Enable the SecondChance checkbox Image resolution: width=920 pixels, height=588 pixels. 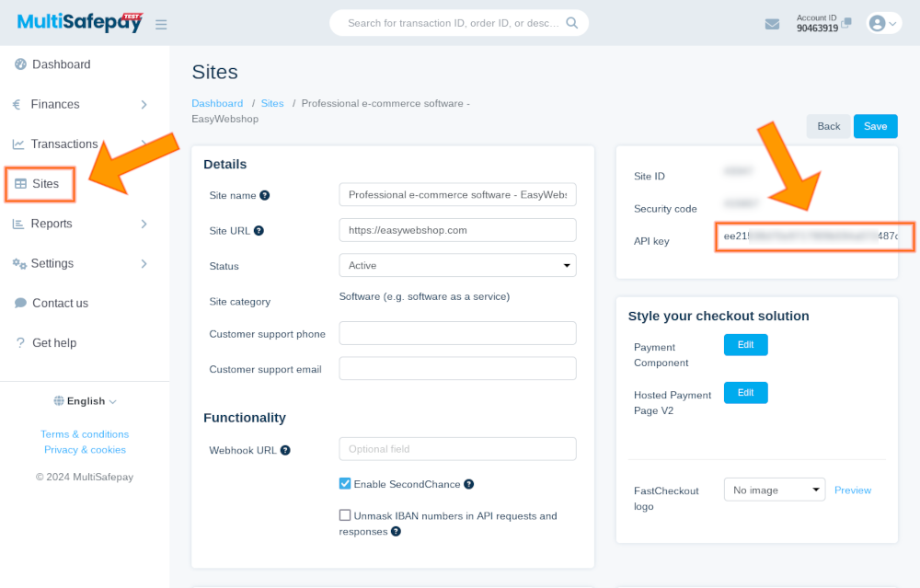pyautogui.click(x=344, y=483)
